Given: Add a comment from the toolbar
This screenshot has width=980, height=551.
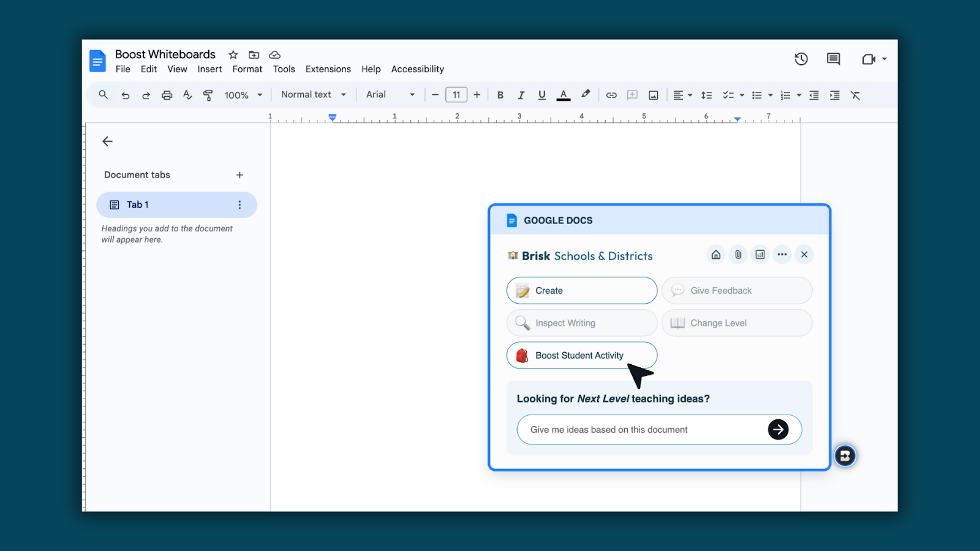Looking at the screenshot, I should click(632, 95).
